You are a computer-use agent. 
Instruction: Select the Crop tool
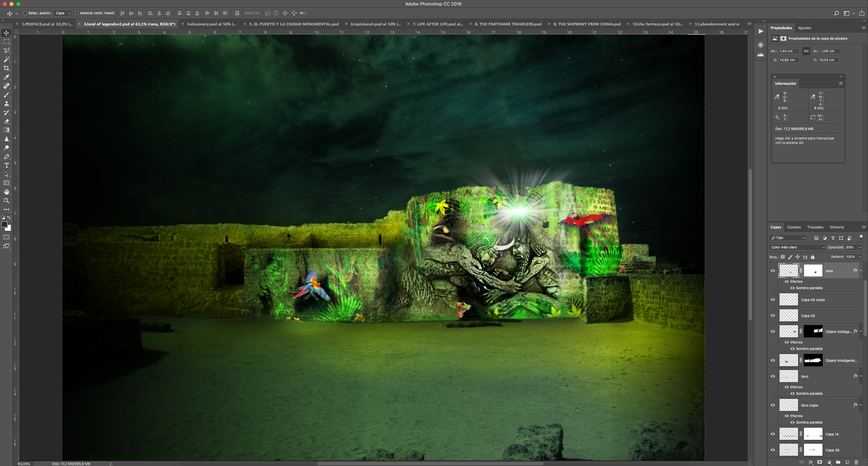[x=6, y=68]
